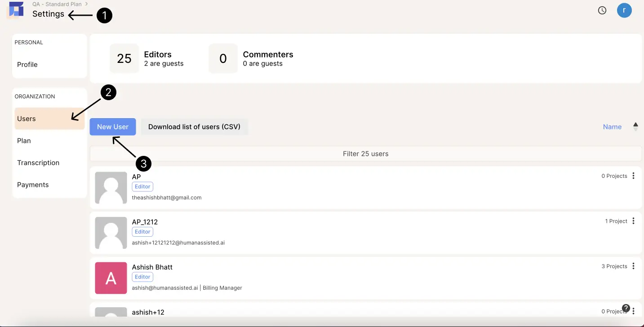Click the help question mark icon

coord(626,308)
